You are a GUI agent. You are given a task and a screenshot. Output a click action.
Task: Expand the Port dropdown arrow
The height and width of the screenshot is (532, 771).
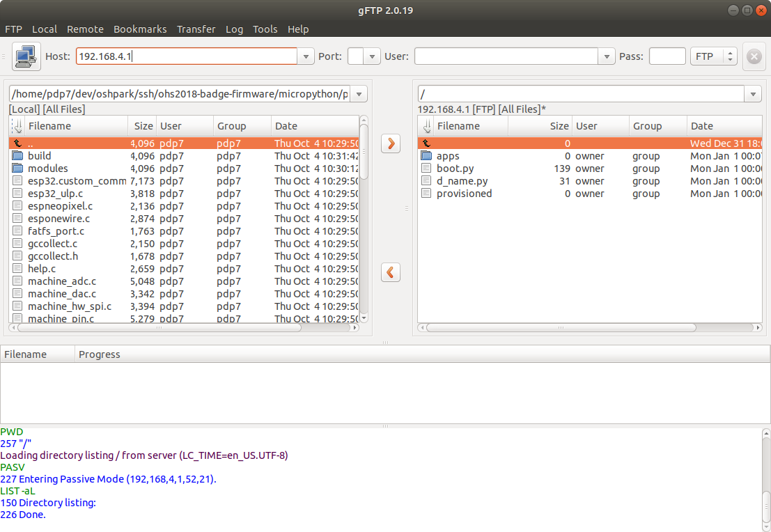(x=373, y=56)
